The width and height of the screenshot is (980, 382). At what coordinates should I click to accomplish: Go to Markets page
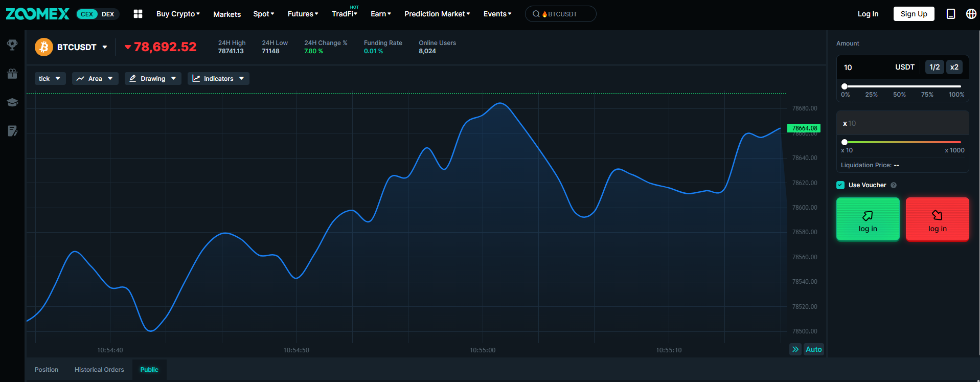point(227,14)
